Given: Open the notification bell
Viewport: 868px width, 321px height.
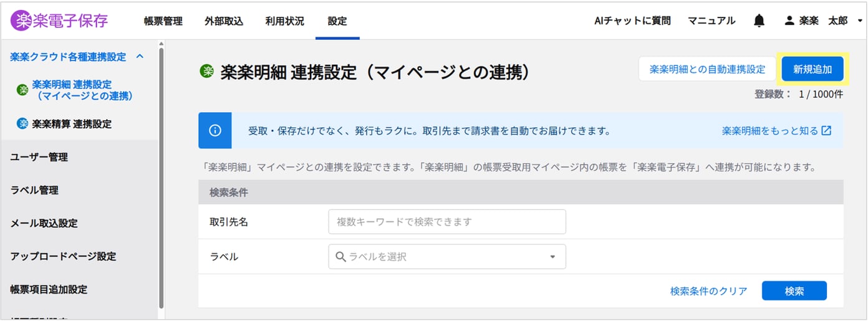Looking at the screenshot, I should pos(759,21).
